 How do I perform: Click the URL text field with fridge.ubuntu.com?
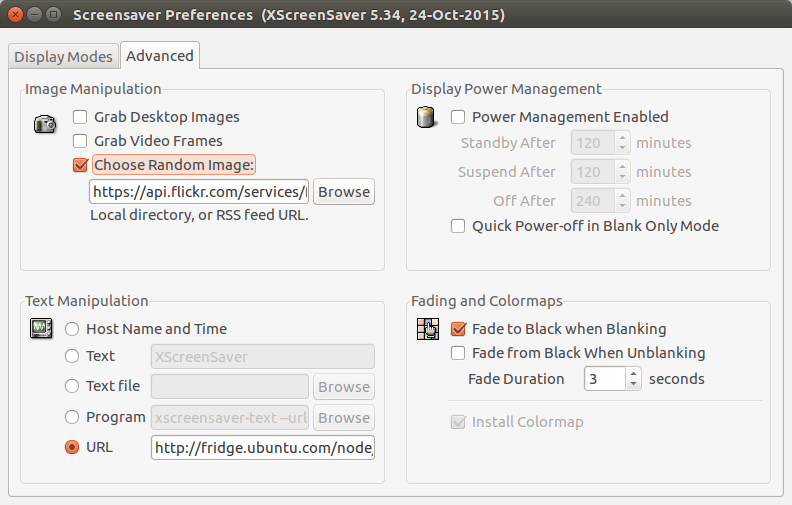coord(262,448)
